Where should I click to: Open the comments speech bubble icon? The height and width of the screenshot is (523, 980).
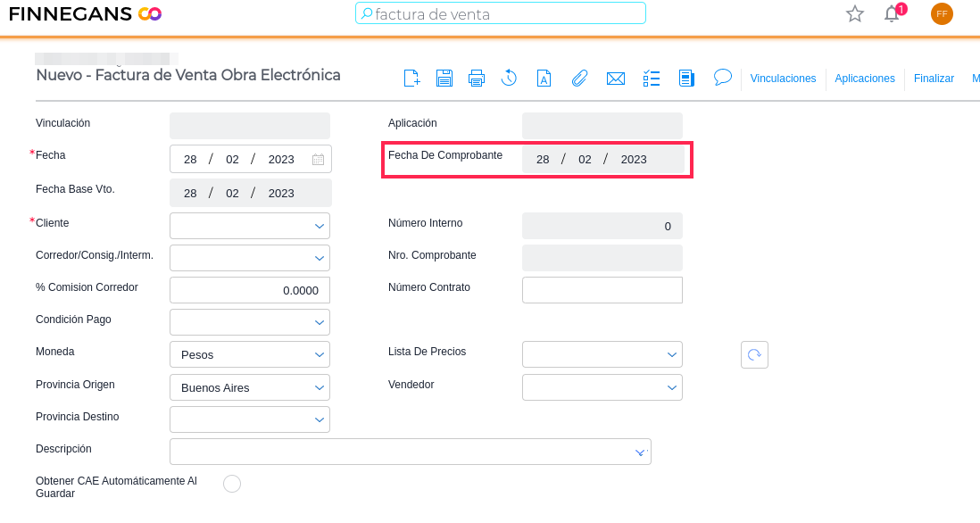tap(723, 78)
